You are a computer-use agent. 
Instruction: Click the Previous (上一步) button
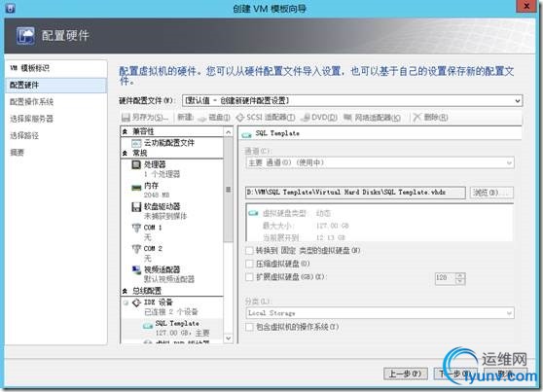click(406, 374)
